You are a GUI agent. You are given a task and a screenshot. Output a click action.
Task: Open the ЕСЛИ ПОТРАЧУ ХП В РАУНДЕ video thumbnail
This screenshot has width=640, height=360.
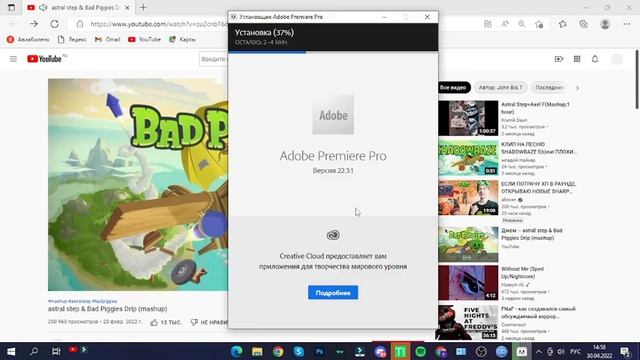tap(468, 198)
